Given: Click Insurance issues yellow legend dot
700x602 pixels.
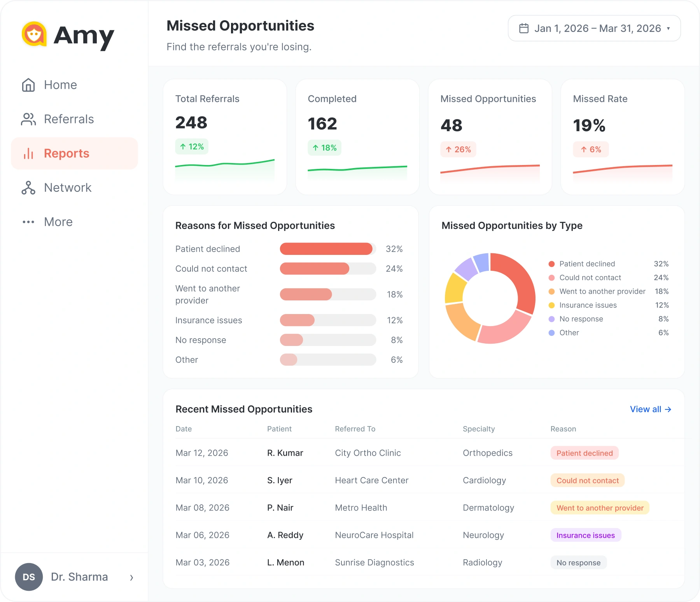Looking at the screenshot, I should pos(551,305).
